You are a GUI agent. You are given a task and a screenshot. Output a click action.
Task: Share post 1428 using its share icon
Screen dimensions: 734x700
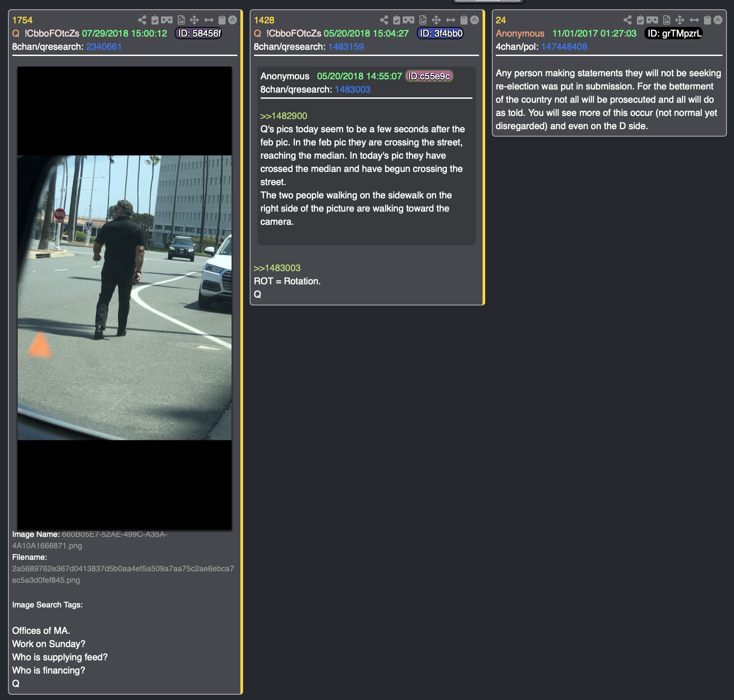384,20
